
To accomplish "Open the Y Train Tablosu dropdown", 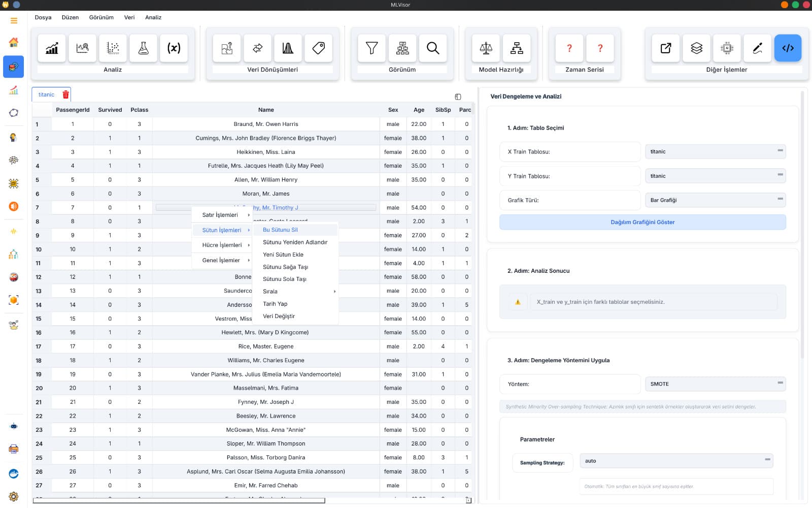I will point(715,176).
